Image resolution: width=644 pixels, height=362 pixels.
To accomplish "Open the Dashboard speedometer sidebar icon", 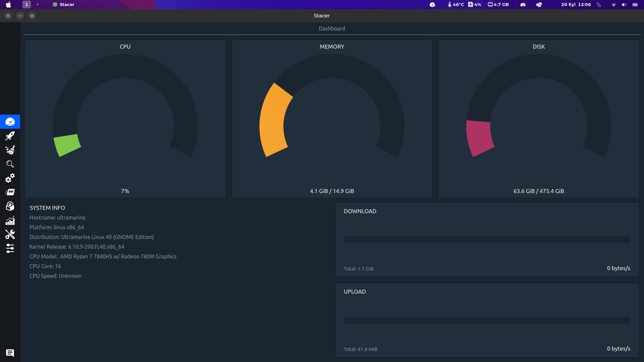I will coord(10,122).
